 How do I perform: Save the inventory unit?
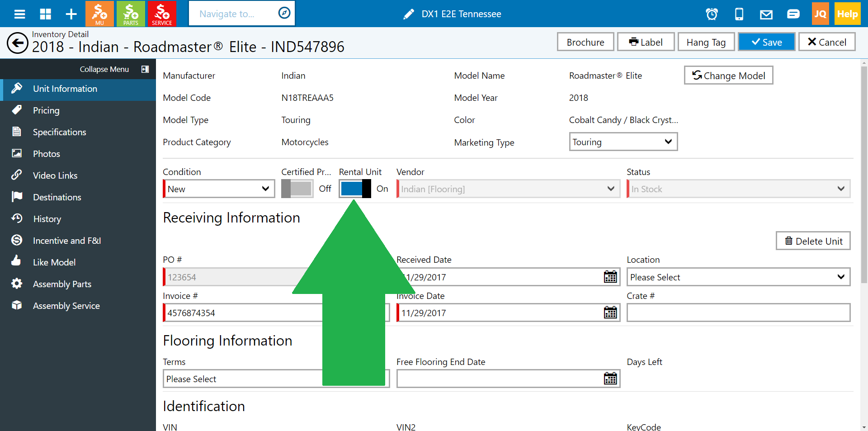click(x=767, y=42)
